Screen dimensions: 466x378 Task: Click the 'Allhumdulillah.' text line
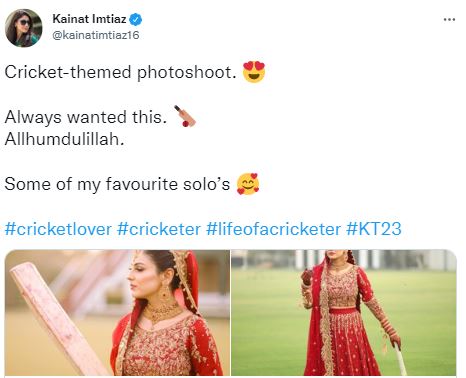(65, 139)
